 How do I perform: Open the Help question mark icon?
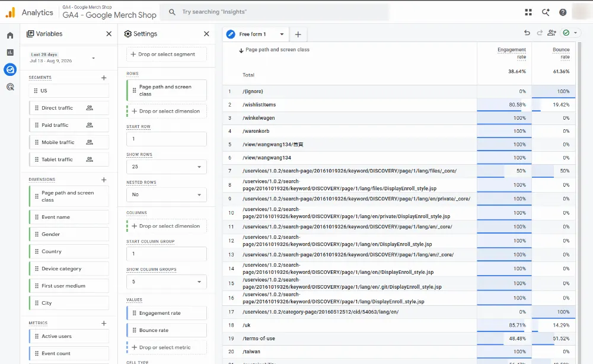(563, 12)
